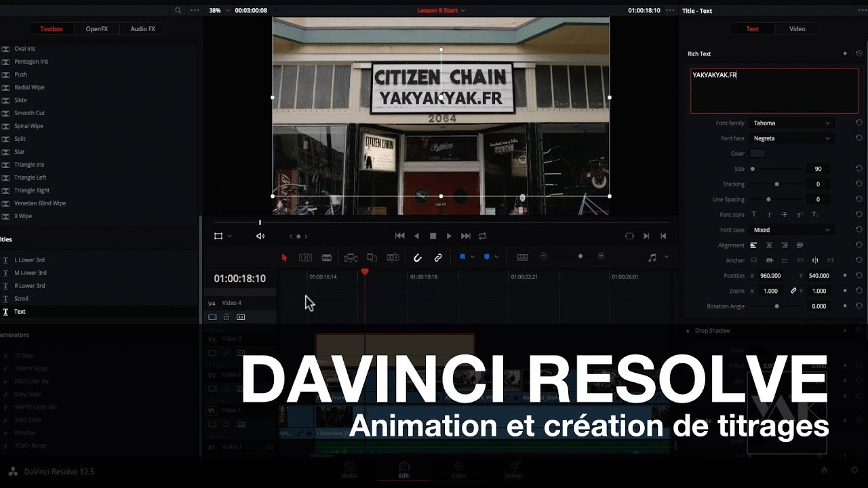Zoom out the timeline with minus button
Viewport: 868px width, 488px height.
pyautogui.click(x=543, y=256)
